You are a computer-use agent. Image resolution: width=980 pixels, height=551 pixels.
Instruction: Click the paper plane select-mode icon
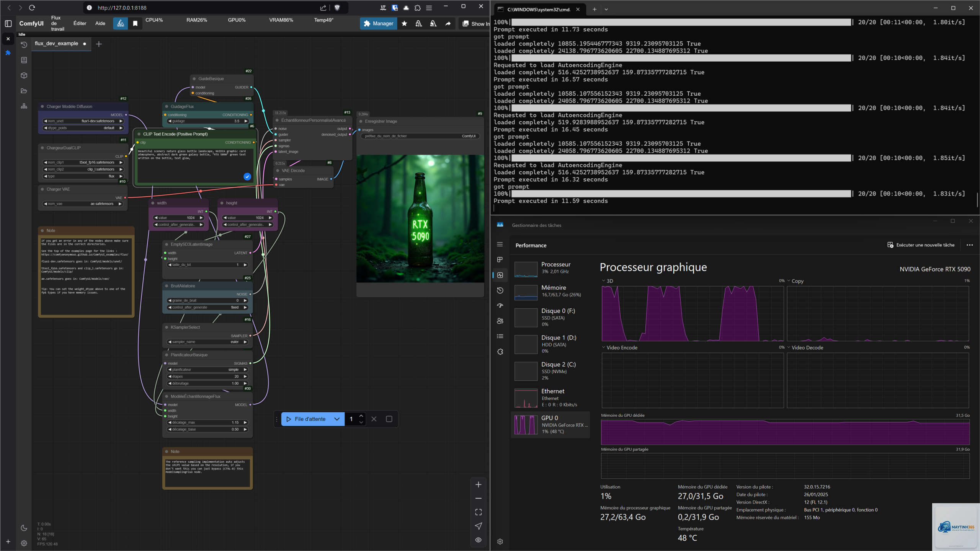click(479, 526)
